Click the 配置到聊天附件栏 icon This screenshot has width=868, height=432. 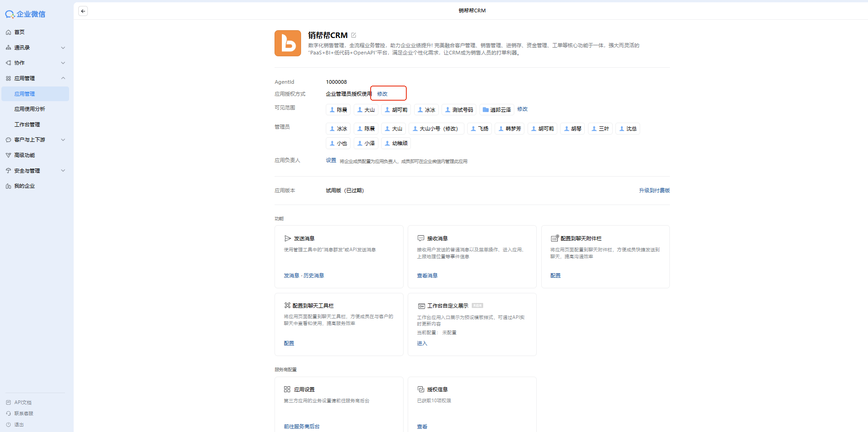click(x=555, y=238)
